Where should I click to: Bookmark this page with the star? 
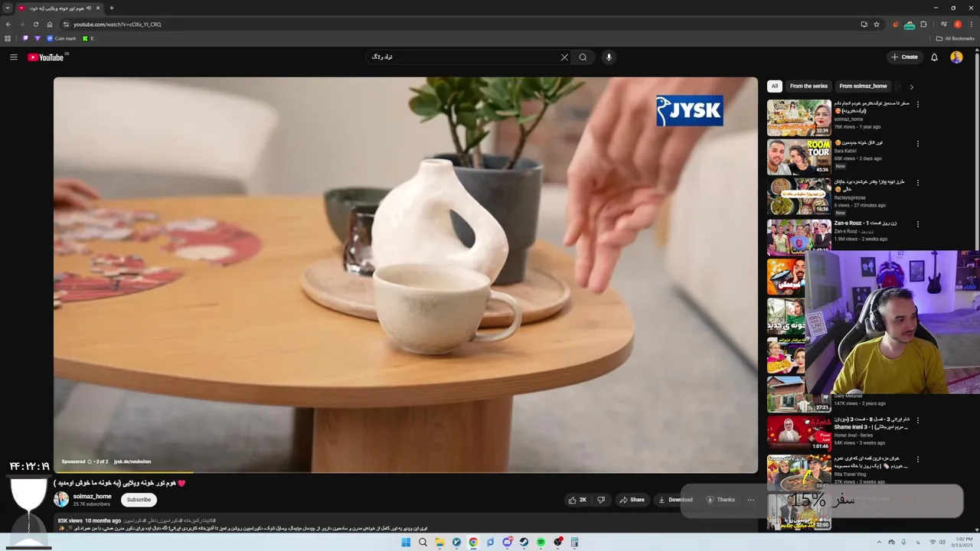(877, 24)
